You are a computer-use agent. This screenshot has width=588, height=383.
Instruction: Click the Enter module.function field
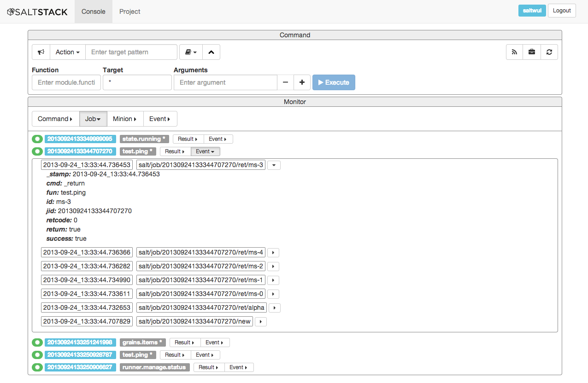tap(66, 82)
